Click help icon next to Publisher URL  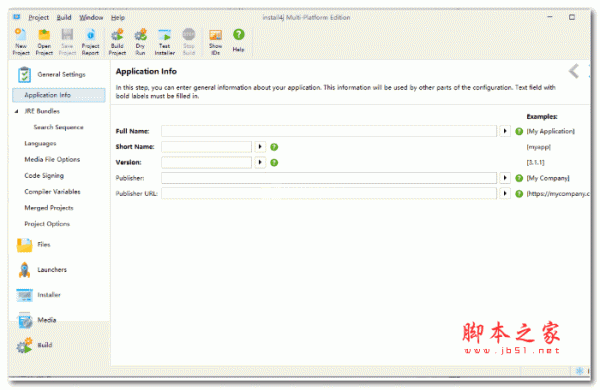[x=519, y=194]
